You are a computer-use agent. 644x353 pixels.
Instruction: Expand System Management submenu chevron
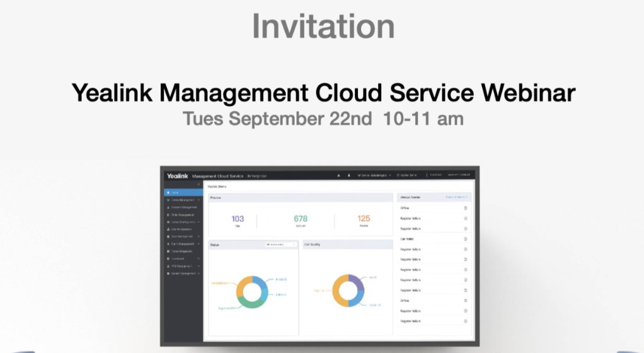(198, 274)
